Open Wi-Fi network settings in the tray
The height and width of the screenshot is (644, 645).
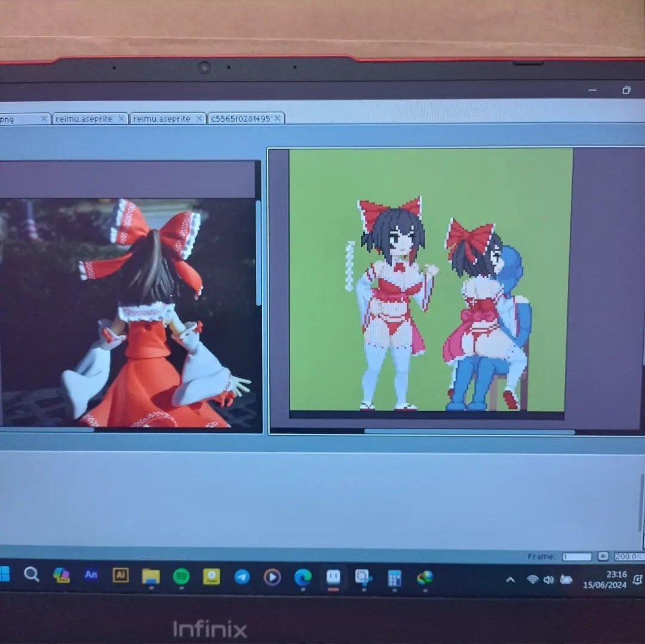(x=533, y=580)
